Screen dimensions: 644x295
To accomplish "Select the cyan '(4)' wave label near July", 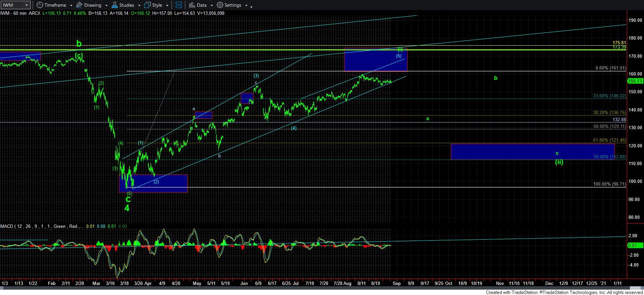I will tap(293, 128).
